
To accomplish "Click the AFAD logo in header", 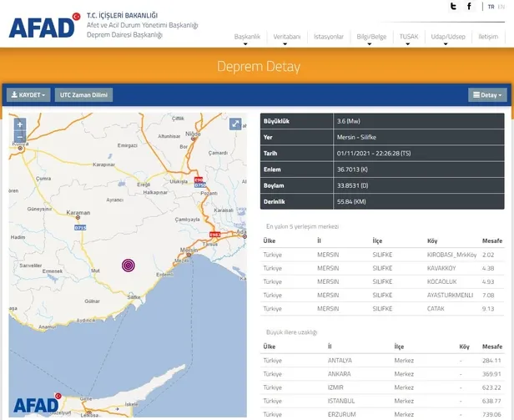I will [x=44, y=26].
